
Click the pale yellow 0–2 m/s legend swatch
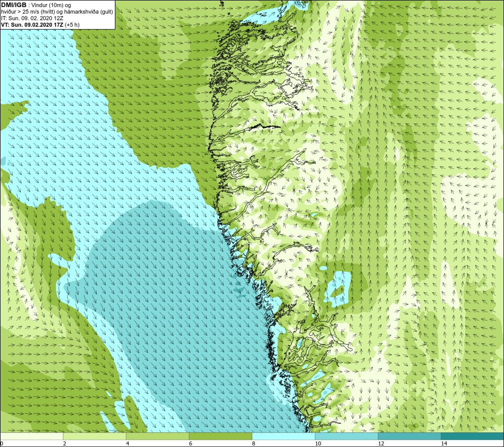[x=31, y=436]
